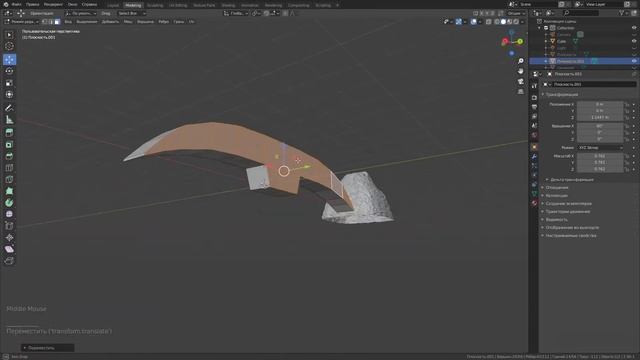640x360 pixels.
Task: Switch to wireframe viewport shading
Action: coord(497,22)
